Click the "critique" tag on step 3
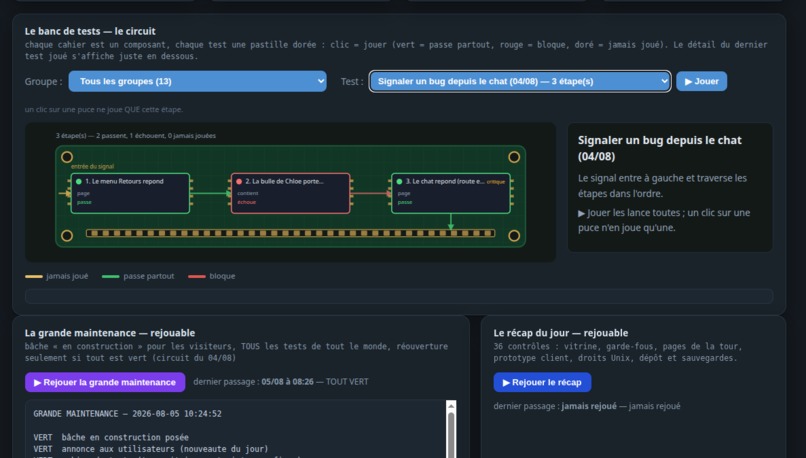The height and width of the screenshot is (458, 806). coord(496,181)
